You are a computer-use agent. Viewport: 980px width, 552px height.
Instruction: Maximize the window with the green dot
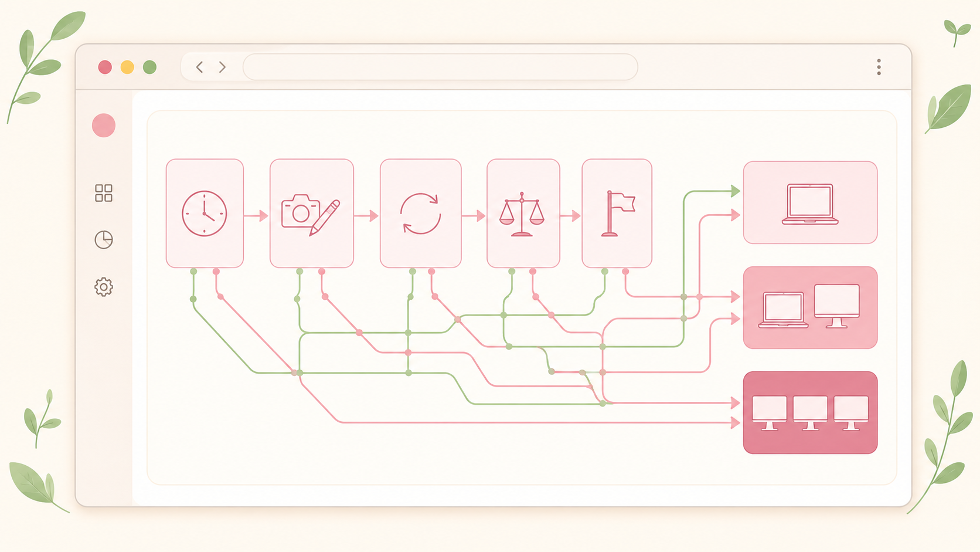(149, 67)
